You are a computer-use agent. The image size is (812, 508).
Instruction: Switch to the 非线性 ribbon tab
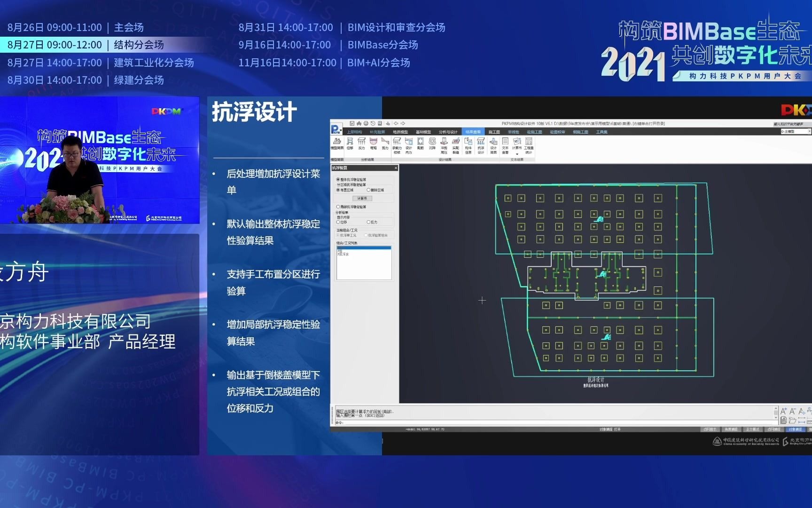click(513, 132)
